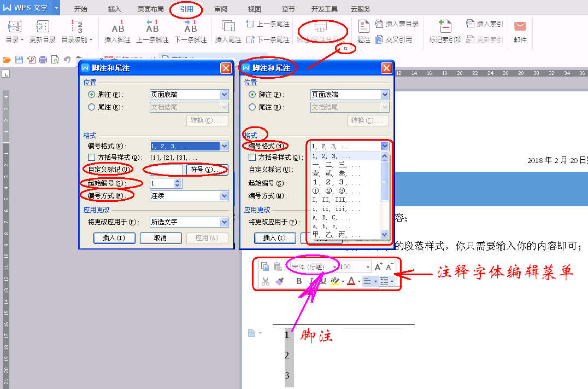
Task: Toggle bold B in floating toolbar
Action: [299, 281]
